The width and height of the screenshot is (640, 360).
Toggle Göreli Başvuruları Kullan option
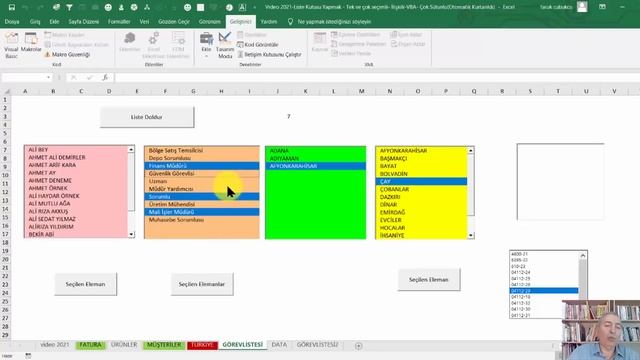pos(77,44)
